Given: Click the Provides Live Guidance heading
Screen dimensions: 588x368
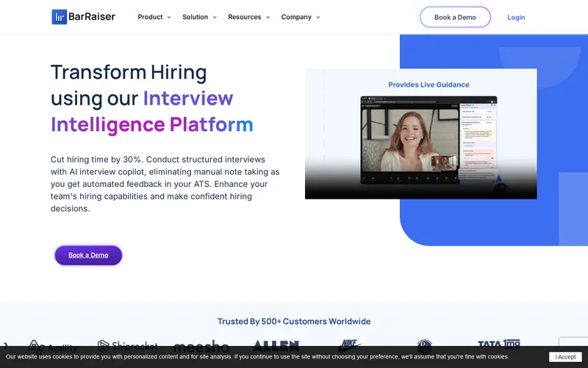Looking at the screenshot, I should tap(429, 85).
